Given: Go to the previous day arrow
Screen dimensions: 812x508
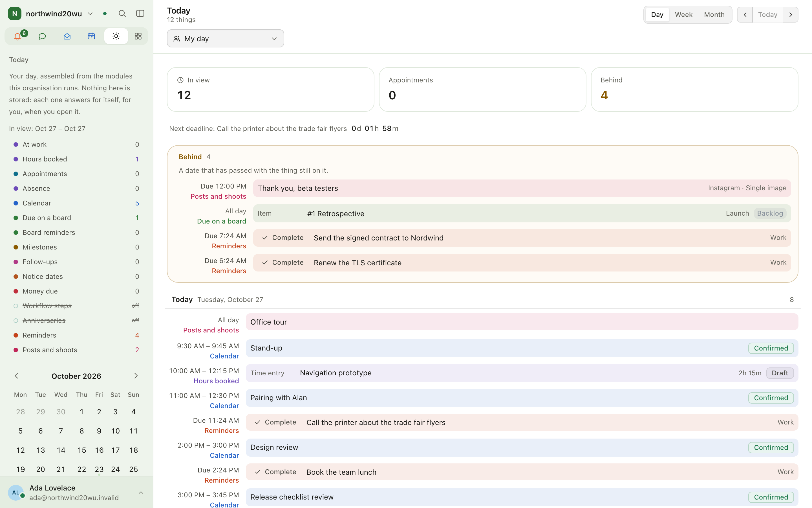Looking at the screenshot, I should click(745, 14).
